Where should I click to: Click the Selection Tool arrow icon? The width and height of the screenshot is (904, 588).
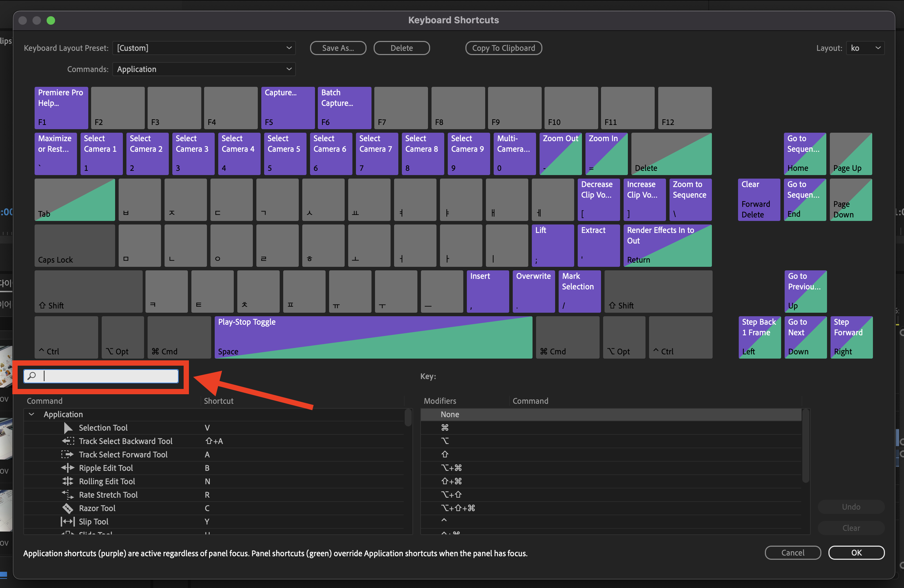point(68,428)
